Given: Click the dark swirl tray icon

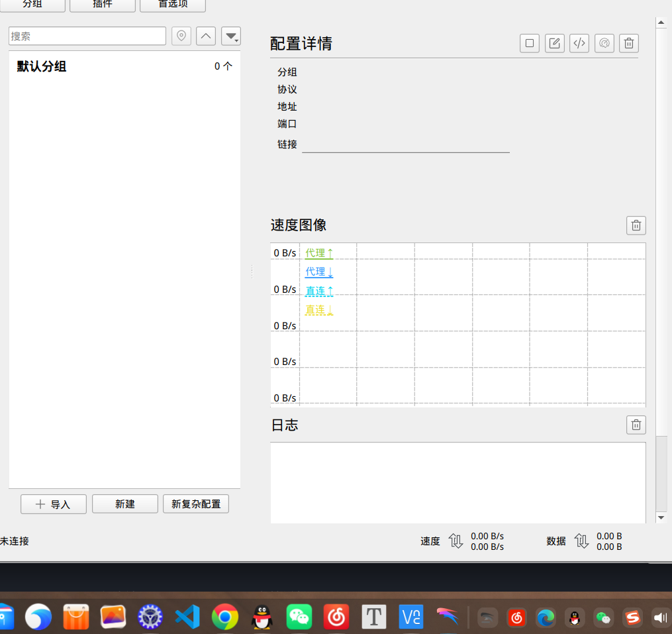Looking at the screenshot, I should coord(488,618).
